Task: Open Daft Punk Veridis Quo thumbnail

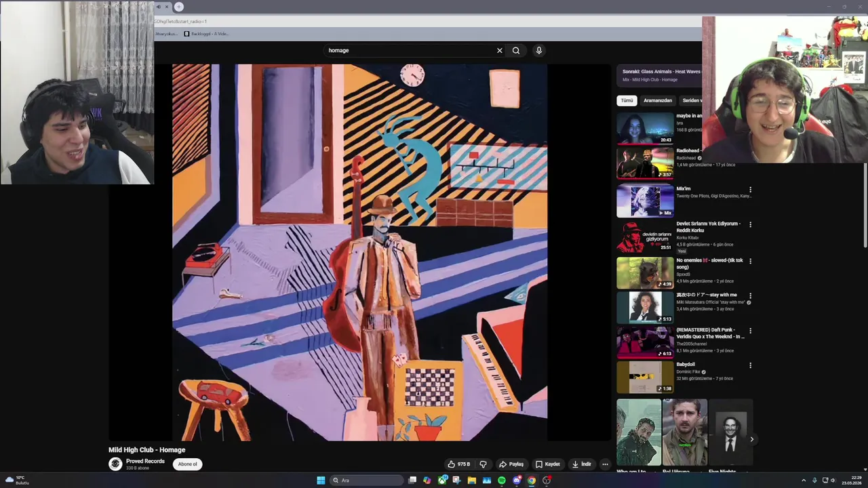Action: click(x=645, y=342)
